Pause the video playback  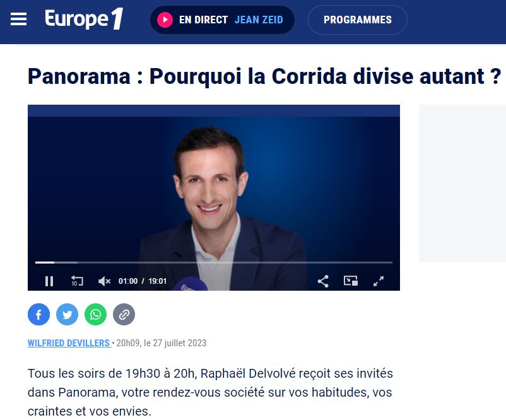tap(49, 281)
